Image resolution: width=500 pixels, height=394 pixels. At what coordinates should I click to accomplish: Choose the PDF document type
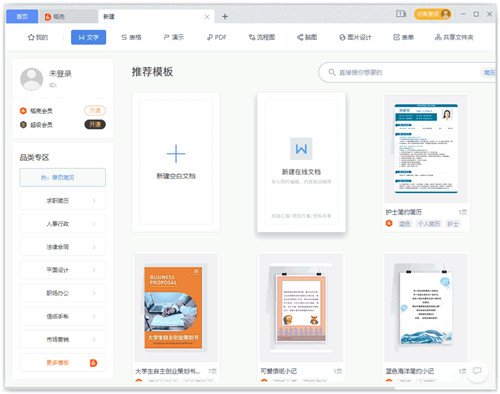(x=217, y=37)
